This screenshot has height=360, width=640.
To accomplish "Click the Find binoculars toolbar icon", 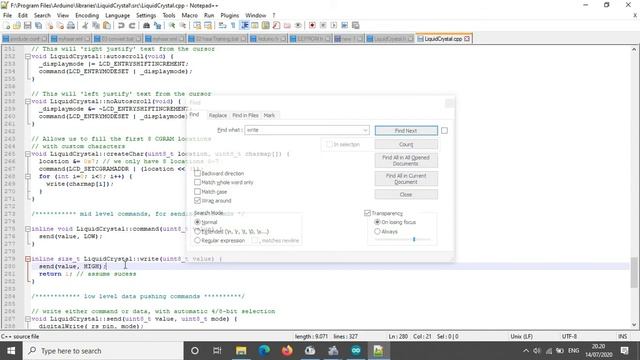I will pyautogui.click(x=146, y=26).
